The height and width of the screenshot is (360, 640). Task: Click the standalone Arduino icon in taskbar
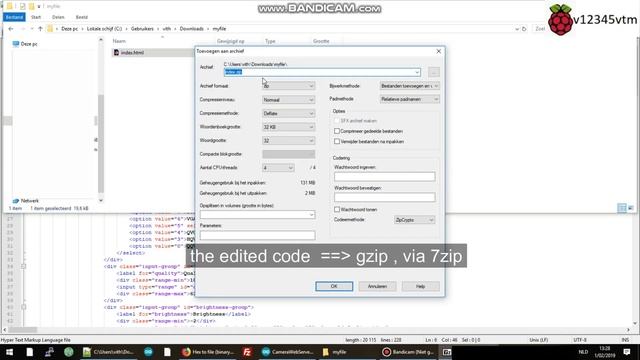[x=148, y=352]
